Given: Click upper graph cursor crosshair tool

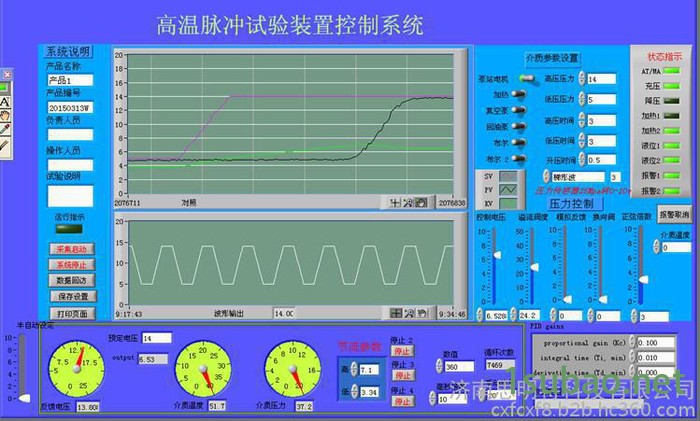Looking at the screenshot, I should pyautogui.click(x=395, y=203).
